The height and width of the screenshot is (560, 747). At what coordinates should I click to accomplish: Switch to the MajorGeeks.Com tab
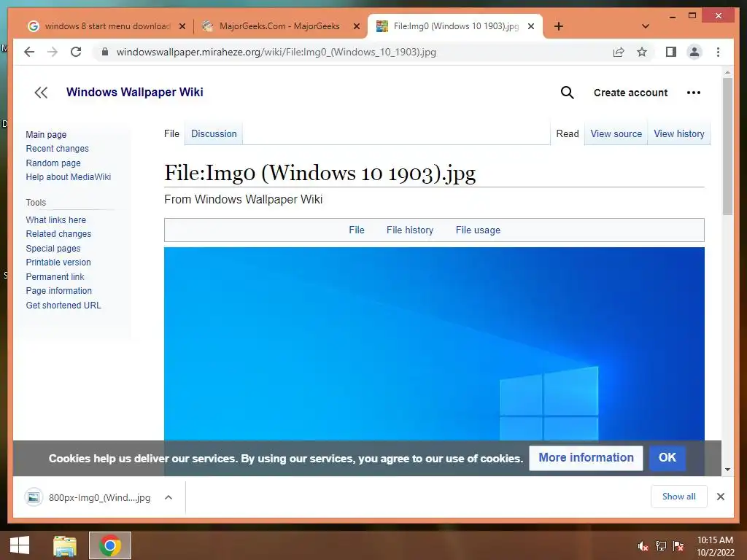pos(279,26)
